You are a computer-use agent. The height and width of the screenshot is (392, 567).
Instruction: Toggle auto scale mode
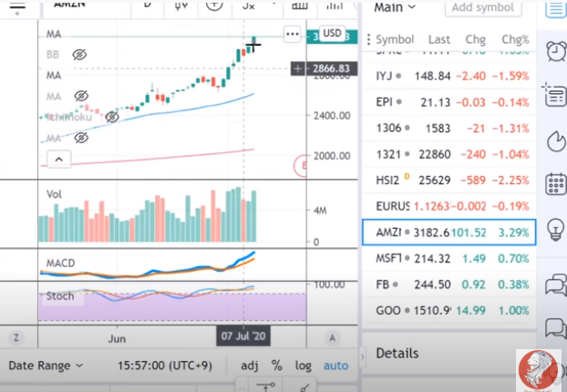click(335, 366)
